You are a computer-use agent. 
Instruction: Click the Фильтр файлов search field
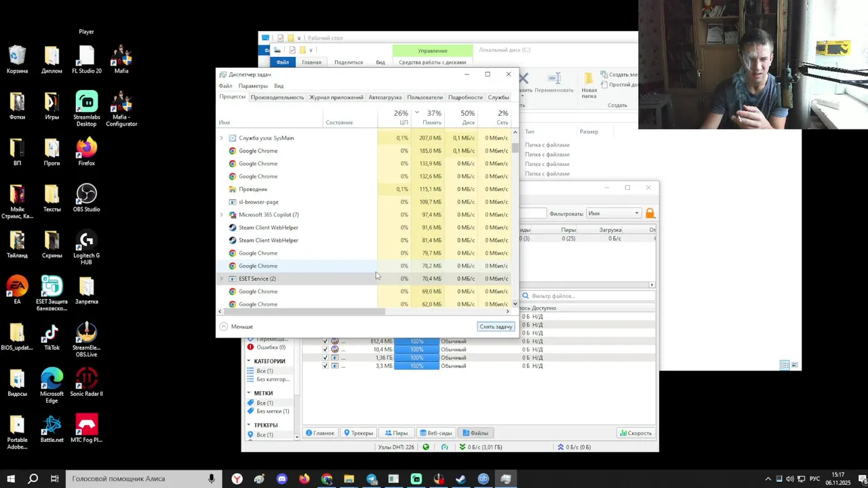click(x=589, y=296)
